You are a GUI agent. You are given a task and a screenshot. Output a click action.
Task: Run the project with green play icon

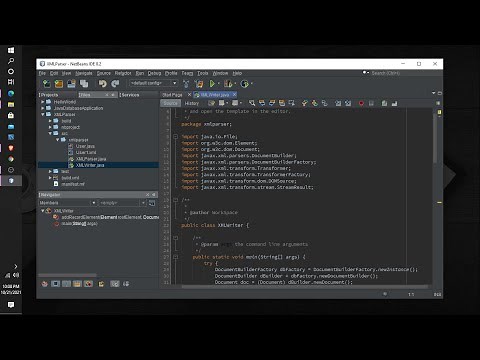point(212,83)
